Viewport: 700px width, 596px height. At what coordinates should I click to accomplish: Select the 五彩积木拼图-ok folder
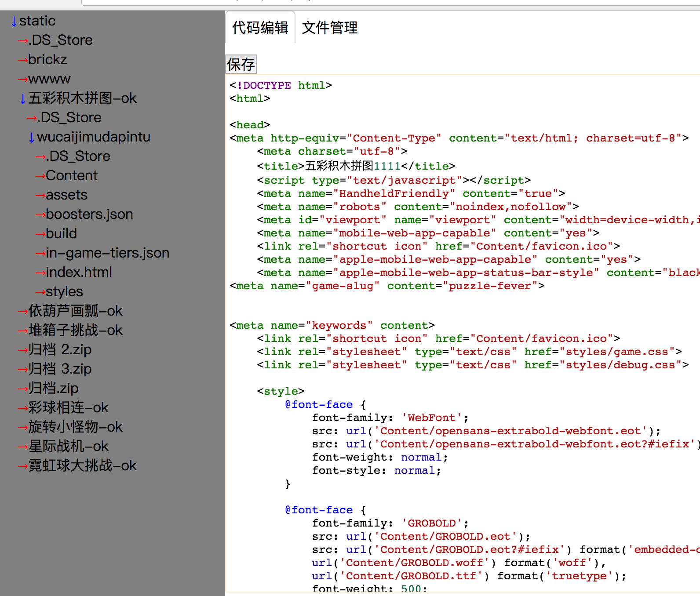click(82, 98)
